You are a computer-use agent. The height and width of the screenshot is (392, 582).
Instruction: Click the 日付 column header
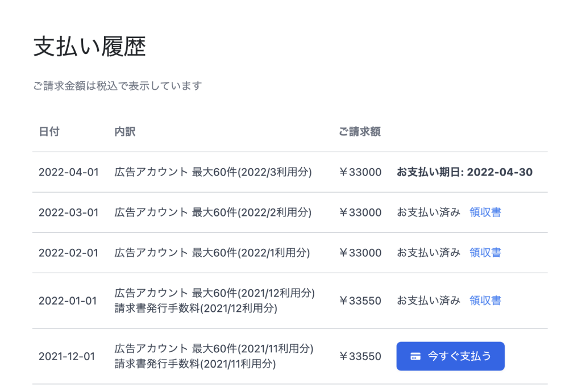tap(49, 132)
